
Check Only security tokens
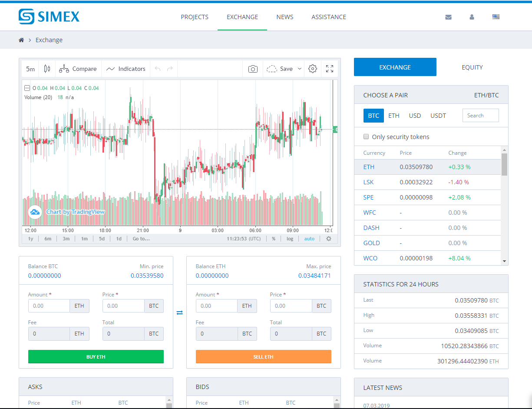[366, 136]
